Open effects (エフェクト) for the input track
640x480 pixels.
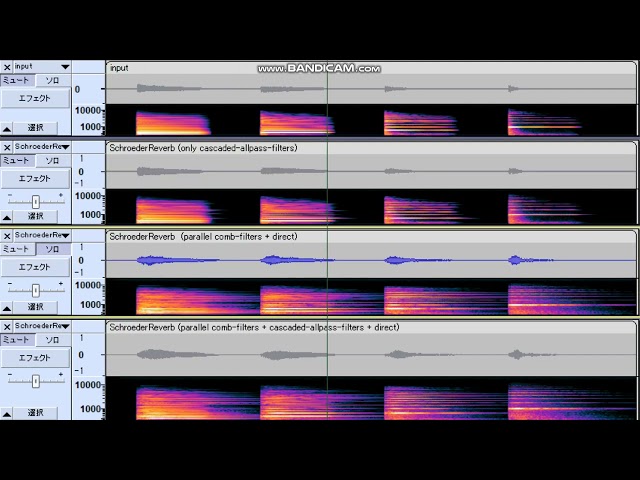(35, 98)
